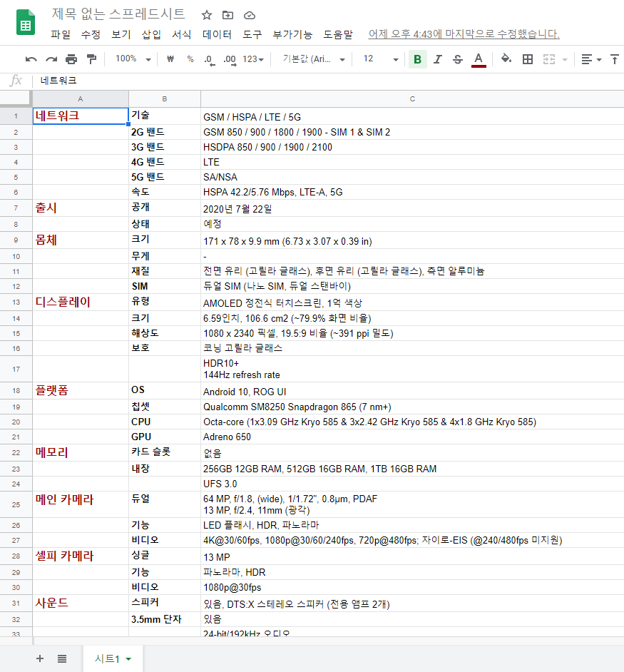624x672 pixels.
Task: Select the 플랫폼 cell
Action: pyautogui.click(x=81, y=391)
